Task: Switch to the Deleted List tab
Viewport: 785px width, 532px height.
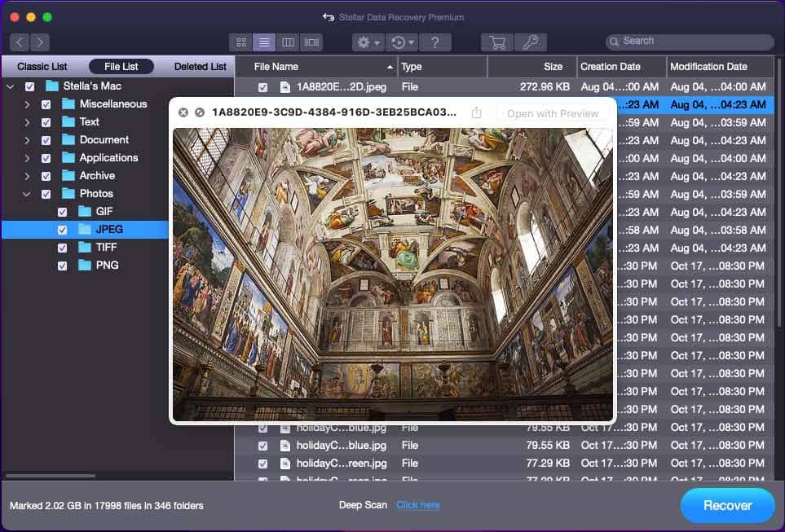Action: [x=200, y=67]
